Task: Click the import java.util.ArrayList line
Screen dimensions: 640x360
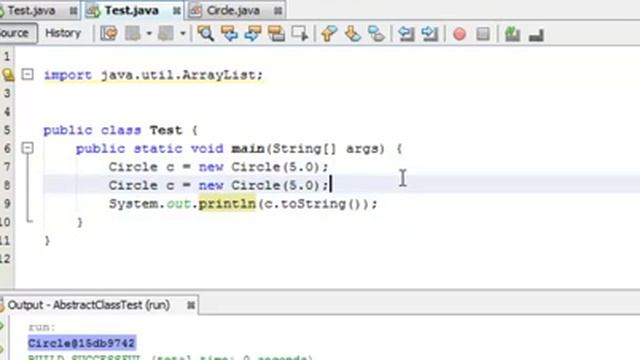Action: point(153,75)
